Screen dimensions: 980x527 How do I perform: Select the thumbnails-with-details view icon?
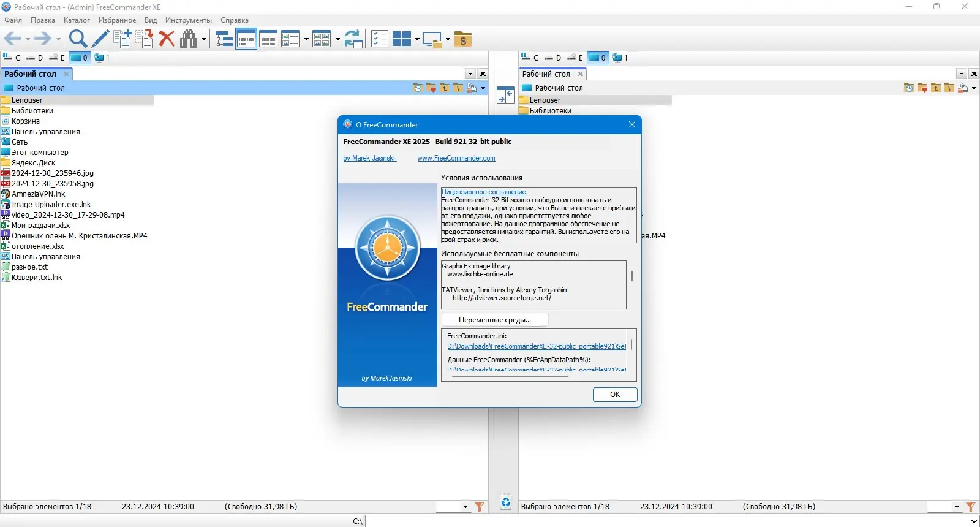[290, 39]
